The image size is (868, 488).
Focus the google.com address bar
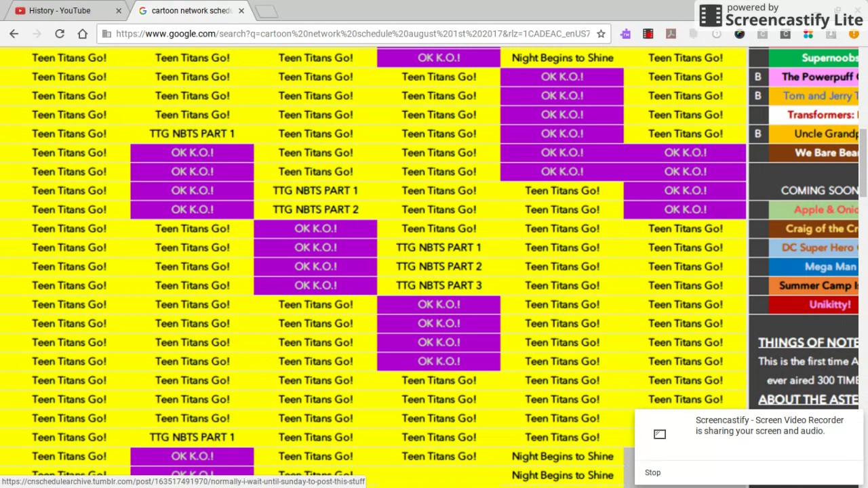coord(353,34)
